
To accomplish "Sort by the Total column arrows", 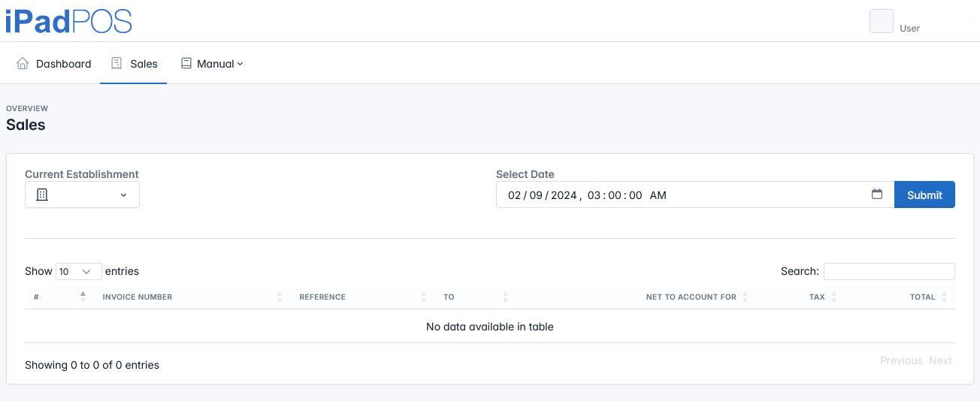I will pyautogui.click(x=944, y=297).
